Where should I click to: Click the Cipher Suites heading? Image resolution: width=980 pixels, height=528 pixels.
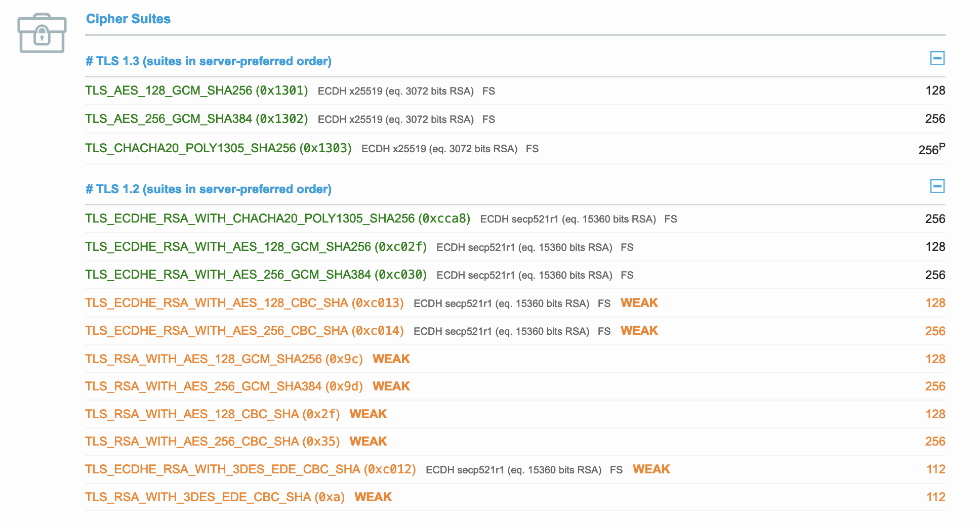(128, 19)
